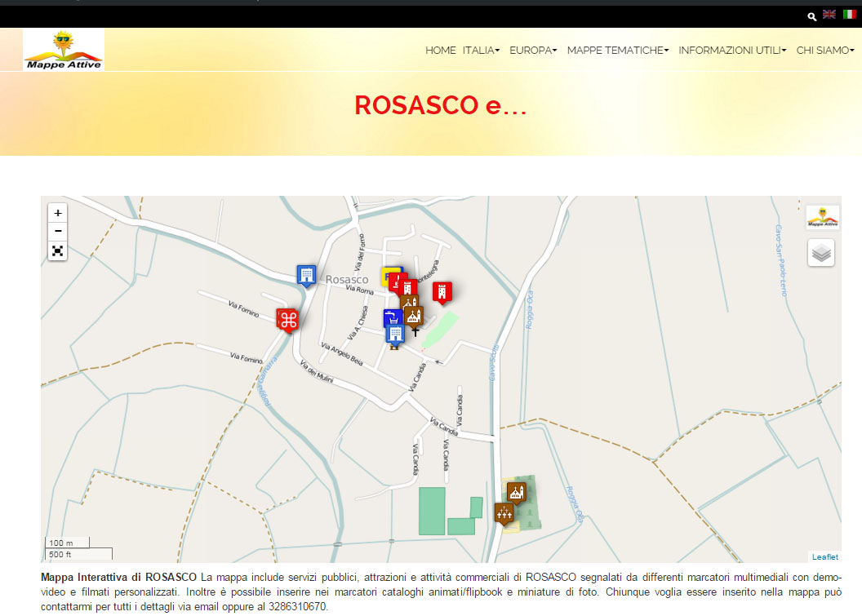862x616 pixels.
Task: Click the 'Mappa Interattiva di ROSASCO' heading text
Action: [118, 577]
